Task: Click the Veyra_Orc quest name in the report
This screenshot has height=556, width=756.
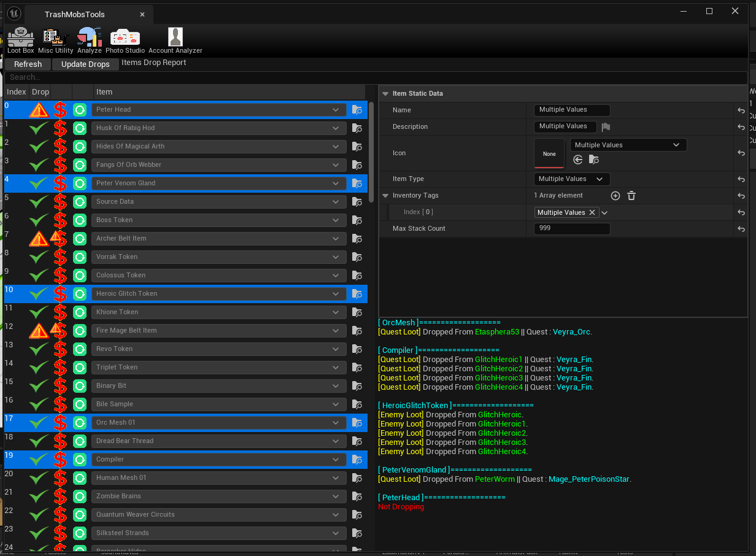Action: point(571,332)
